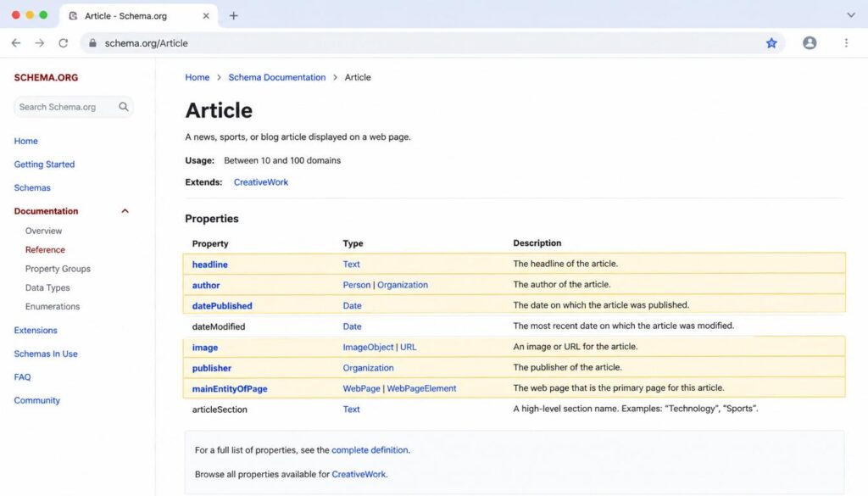Screen dimensions: 868x496
Task: Click 'Between 10 and 100 domains' usage text
Action: (x=282, y=160)
